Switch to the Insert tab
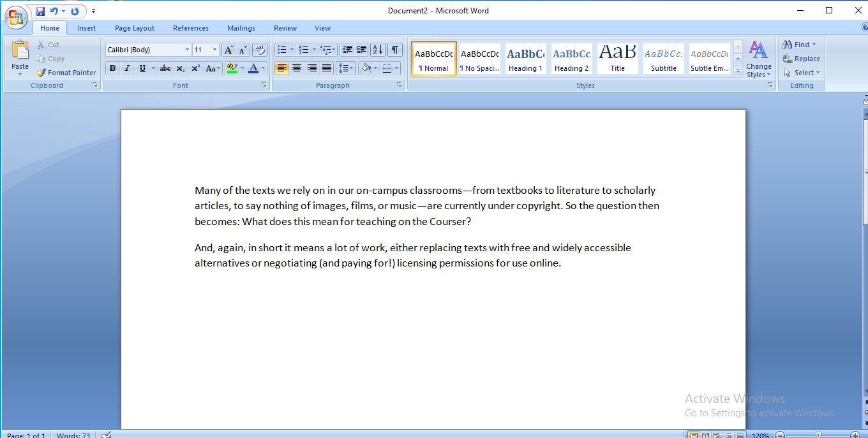This screenshot has width=868, height=438. (86, 28)
